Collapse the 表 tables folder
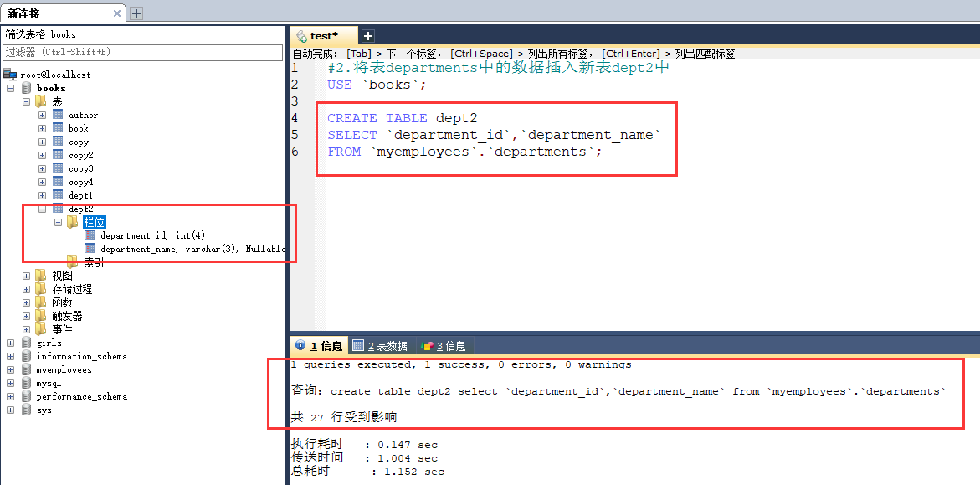980x485 pixels. point(26,101)
